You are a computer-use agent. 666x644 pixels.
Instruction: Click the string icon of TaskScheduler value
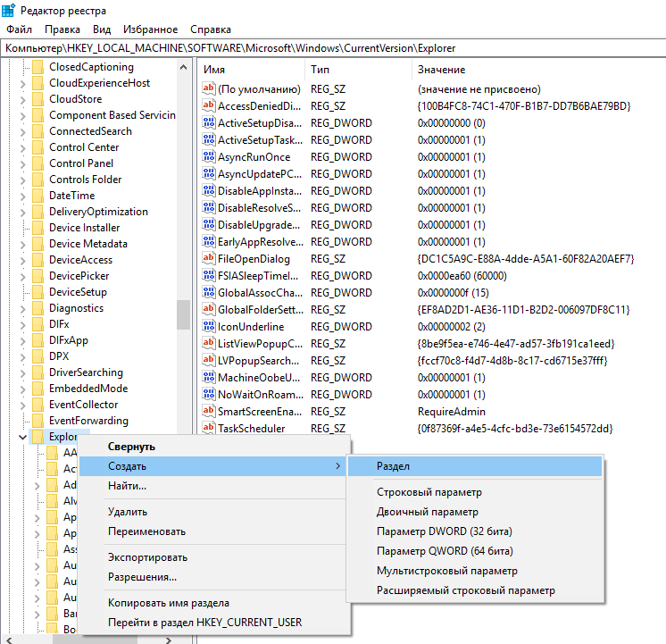tap(208, 429)
